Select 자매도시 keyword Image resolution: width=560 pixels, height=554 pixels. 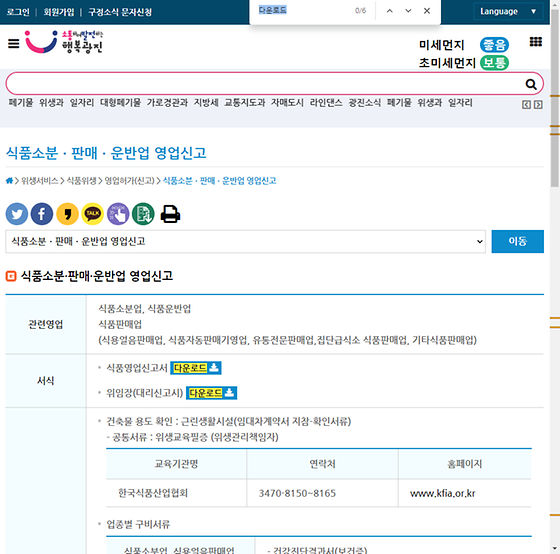(287, 103)
